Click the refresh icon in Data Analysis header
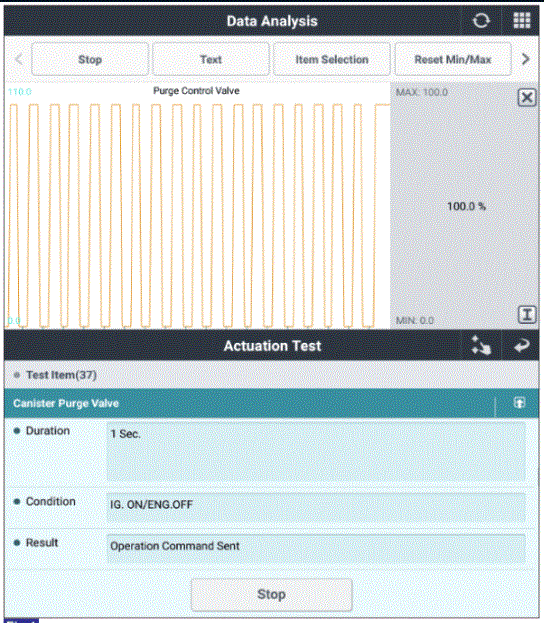Image resolution: width=544 pixels, height=623 pixels. [481, 21]
